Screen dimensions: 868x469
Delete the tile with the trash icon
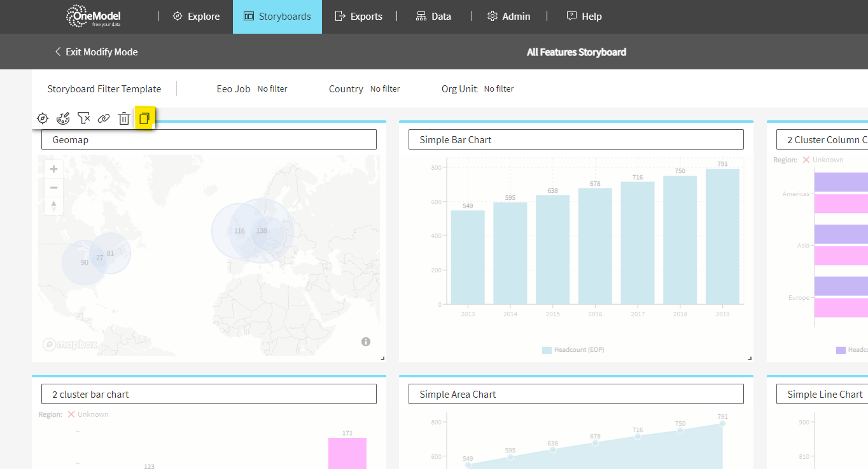tap(124, 118)
